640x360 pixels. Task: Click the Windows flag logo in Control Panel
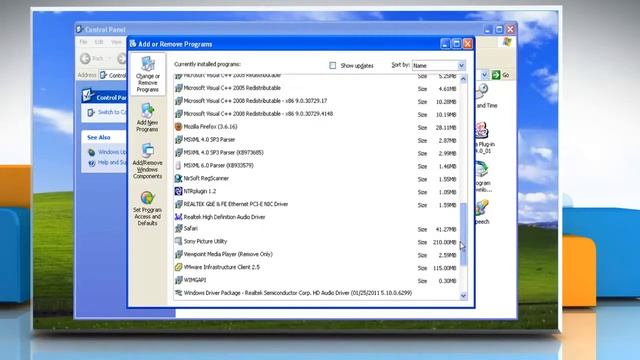507,42
